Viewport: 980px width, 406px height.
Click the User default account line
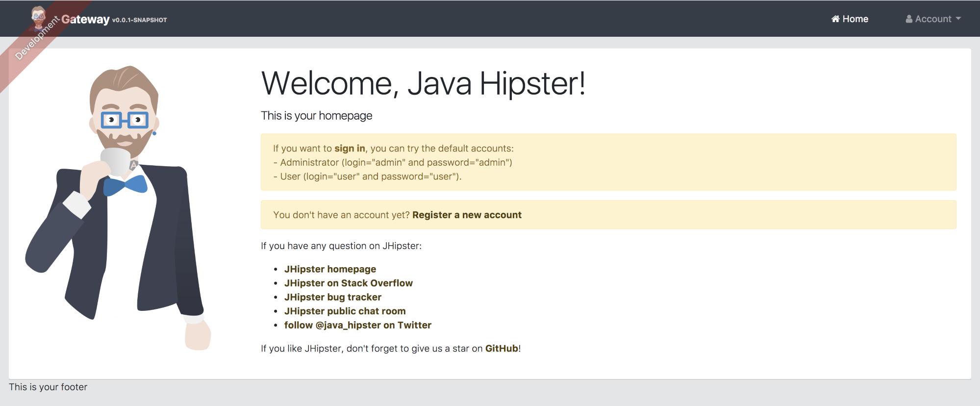[367, 177]
